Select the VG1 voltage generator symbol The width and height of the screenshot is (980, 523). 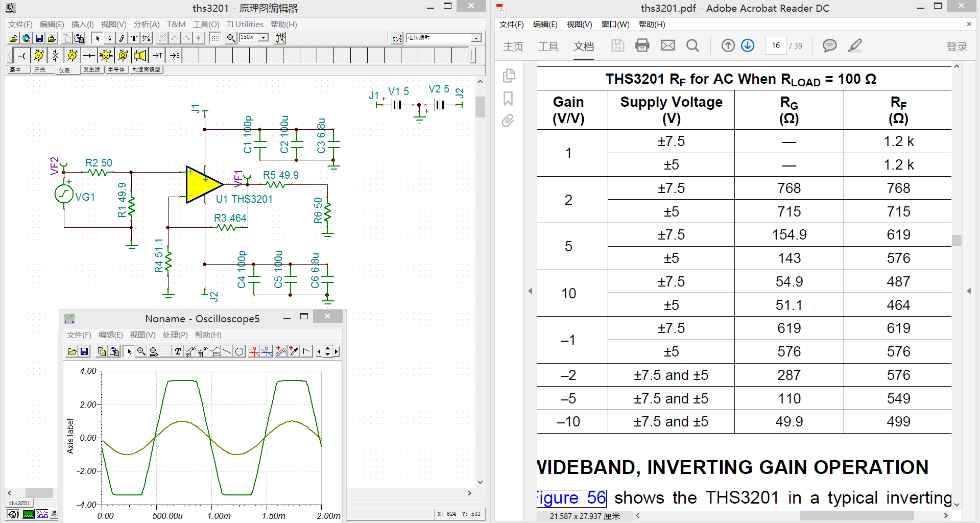point(64,194)
